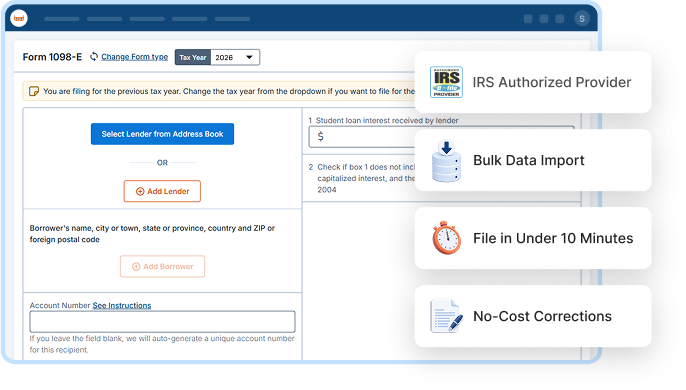Click the No-Cost Corrections text
This screenshot has width=686, height=390.
click(542, 316)
